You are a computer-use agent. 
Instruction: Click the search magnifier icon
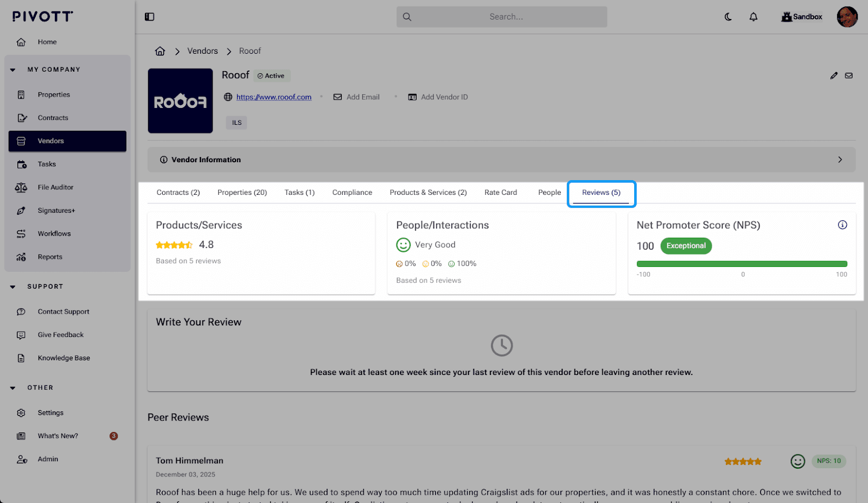407,17
